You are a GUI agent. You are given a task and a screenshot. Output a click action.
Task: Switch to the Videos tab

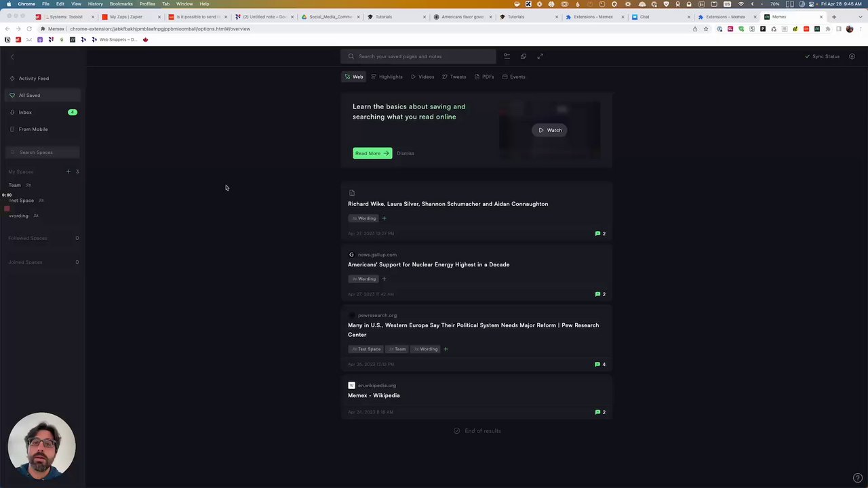(422, 77)
